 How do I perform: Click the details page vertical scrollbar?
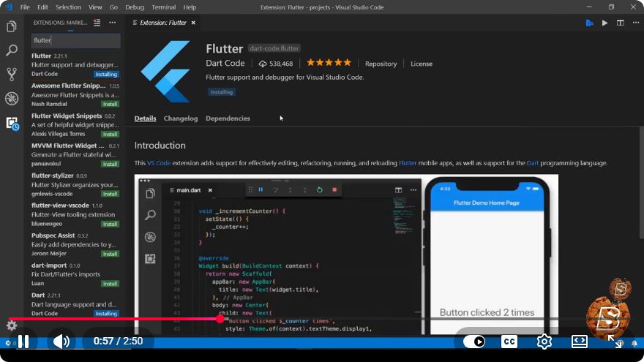point(641,182)
